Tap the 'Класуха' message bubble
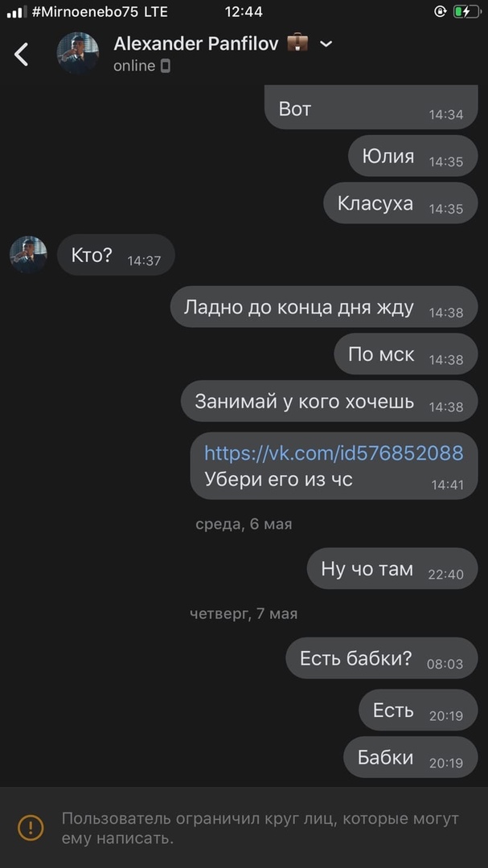 click(x=400, y=203)
